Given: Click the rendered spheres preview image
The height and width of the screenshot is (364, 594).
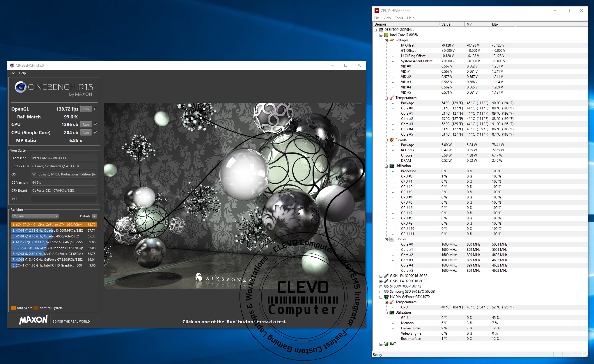Looking at the screenshot, I should pos(234,196).
